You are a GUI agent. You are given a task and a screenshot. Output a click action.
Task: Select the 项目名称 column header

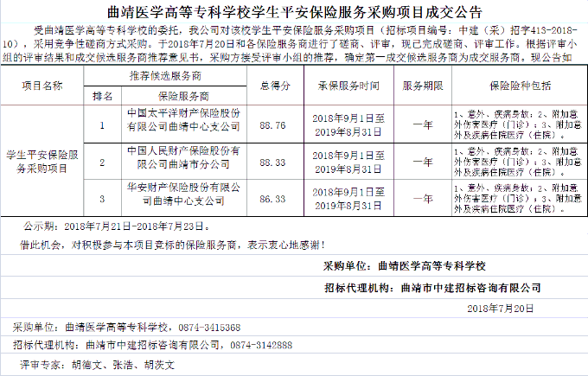(42, 86)
